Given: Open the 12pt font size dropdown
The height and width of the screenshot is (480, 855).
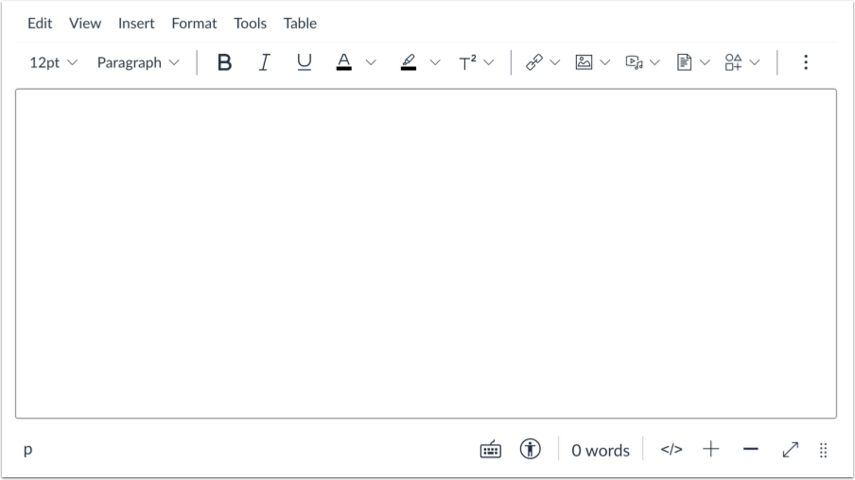Looking at the screenshot, I should point(53,63).
